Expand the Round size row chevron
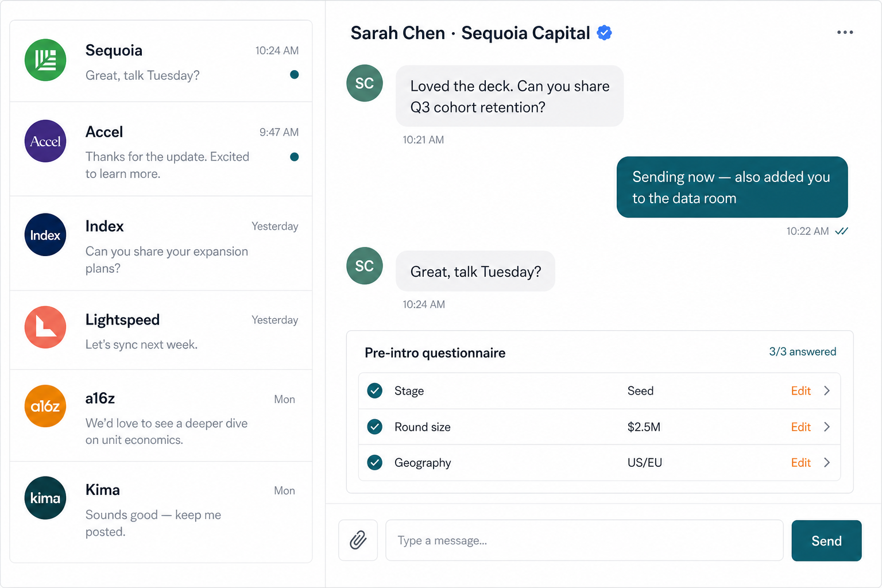This screenshot has width=882, height=588. [827, 427]
